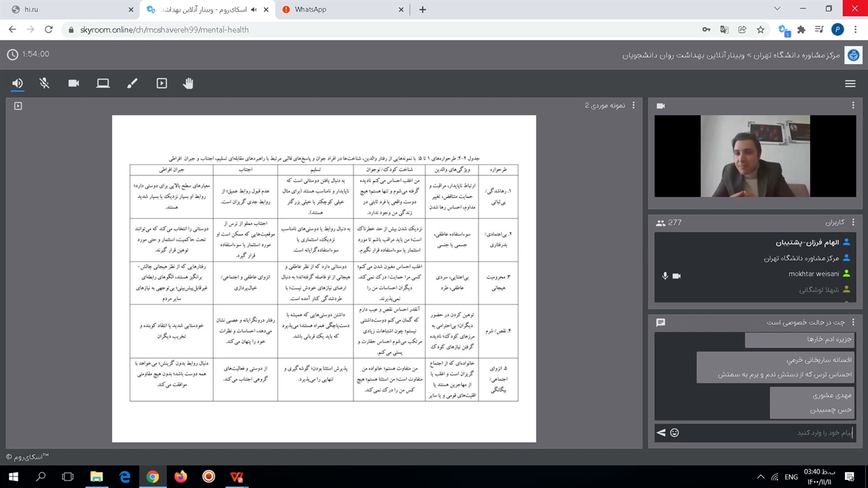
Task: Click the presenter video thumbnail
Action: 754,156
